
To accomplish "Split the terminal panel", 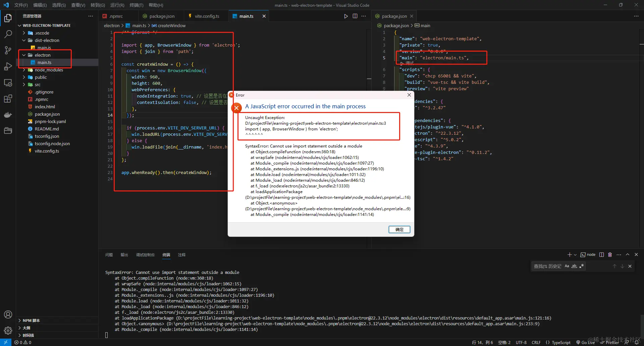I will [601, 255].
